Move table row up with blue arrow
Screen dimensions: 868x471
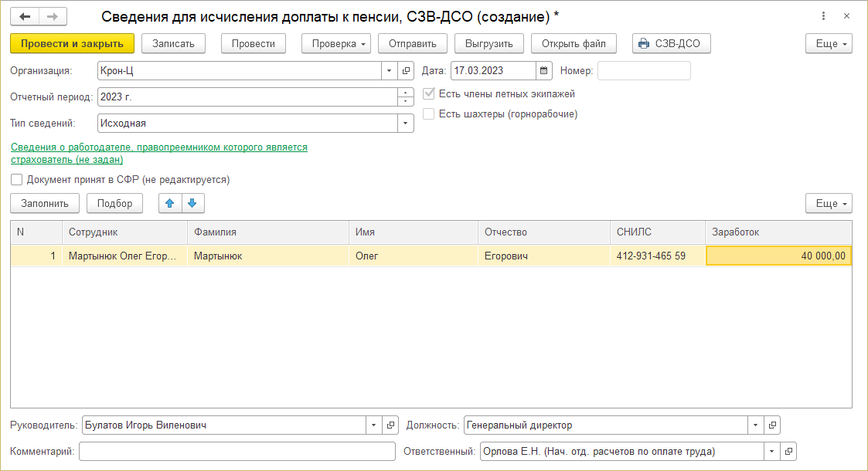pyautogui.click(x=170, y=204)
